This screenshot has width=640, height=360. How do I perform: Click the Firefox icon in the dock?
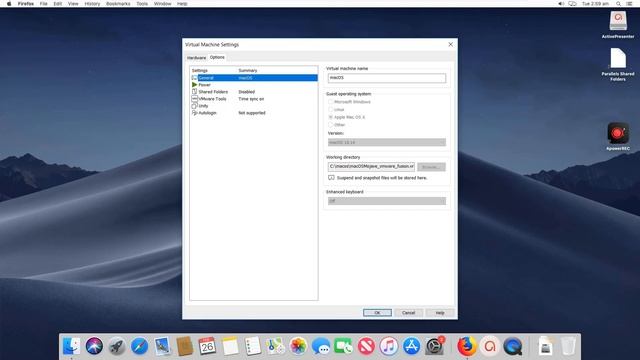[x=467, y=346]
